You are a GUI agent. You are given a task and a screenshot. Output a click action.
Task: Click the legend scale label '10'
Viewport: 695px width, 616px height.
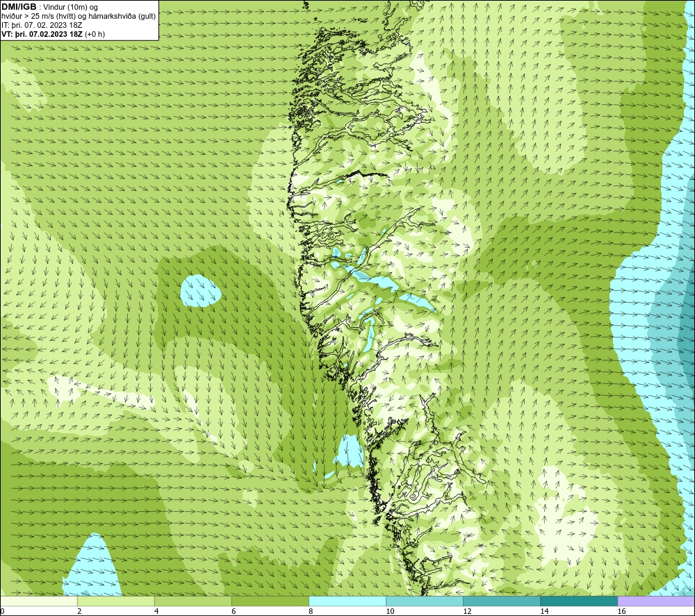coord(390,612)
